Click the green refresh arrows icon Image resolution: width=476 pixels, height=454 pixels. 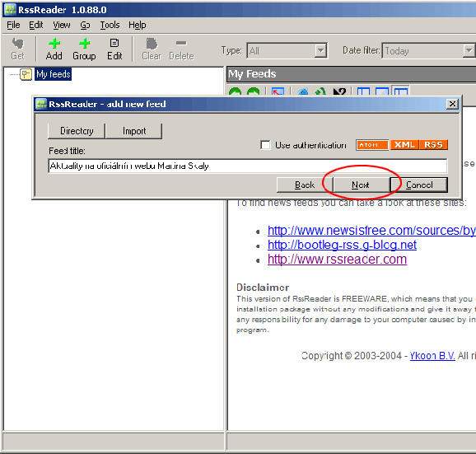pos(320,91)
